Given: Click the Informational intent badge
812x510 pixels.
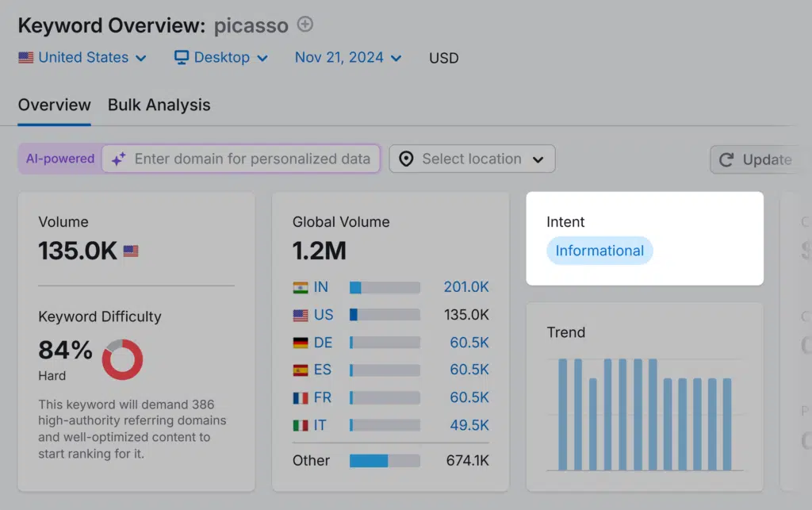Looking at the screenshot, I should 599,251.
